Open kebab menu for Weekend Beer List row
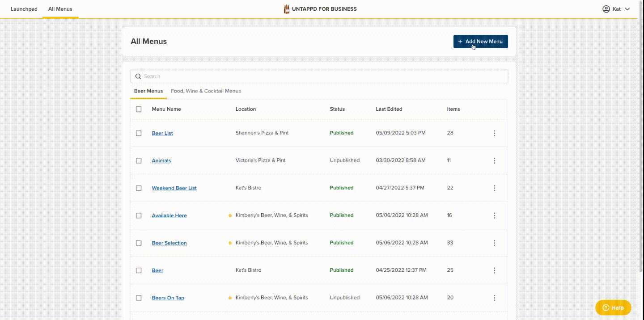 [x=494, y=188]
